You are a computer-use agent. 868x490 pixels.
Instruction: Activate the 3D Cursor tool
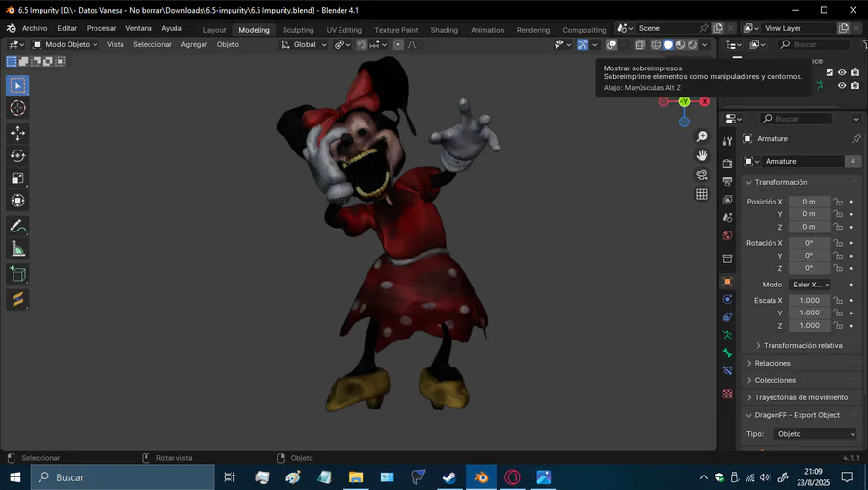tap(17, 108)
